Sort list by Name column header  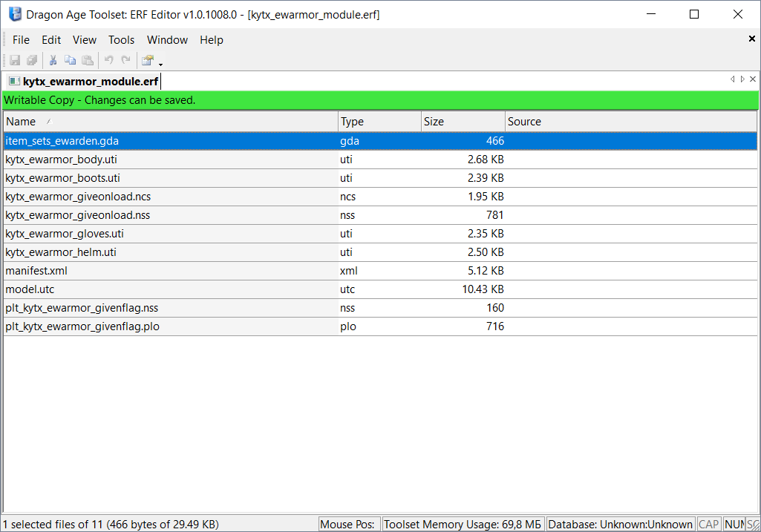[x=171, y=122]
